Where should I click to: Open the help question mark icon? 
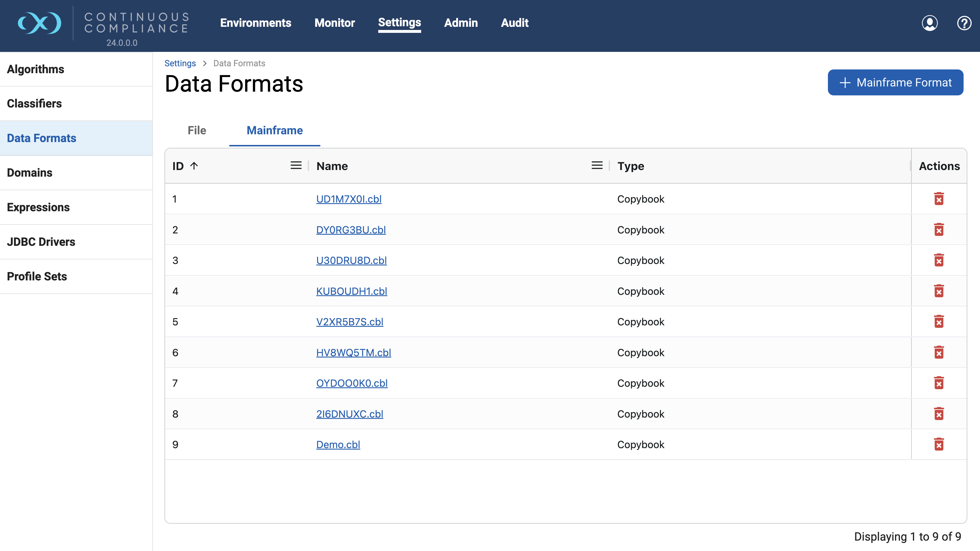(x=964, y=23)
